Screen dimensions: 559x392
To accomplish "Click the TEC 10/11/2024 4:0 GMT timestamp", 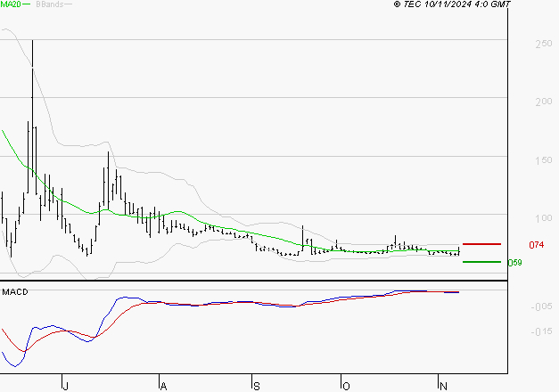I will click(x=452, y=4).
